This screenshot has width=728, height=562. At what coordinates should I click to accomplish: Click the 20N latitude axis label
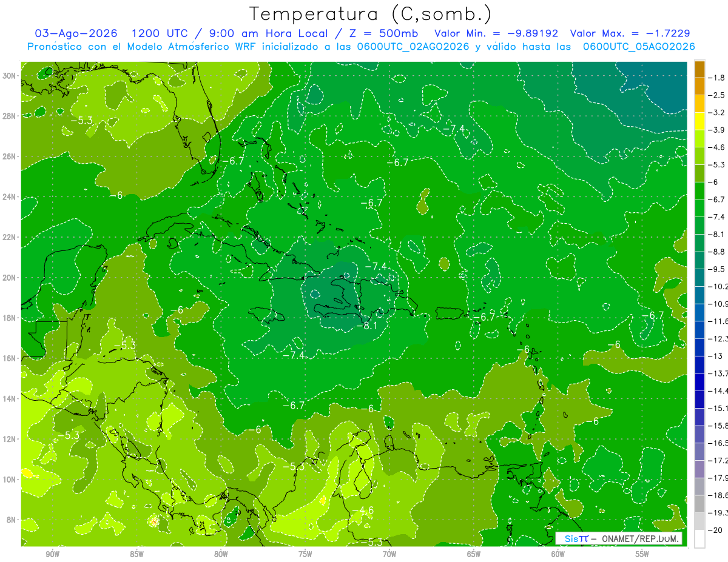point(9,278)
